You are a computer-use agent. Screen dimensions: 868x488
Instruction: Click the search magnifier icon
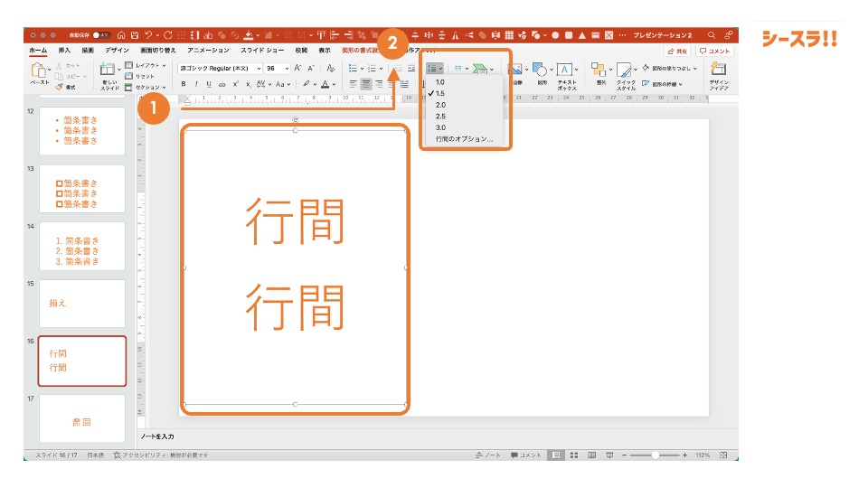pos(712,35)
